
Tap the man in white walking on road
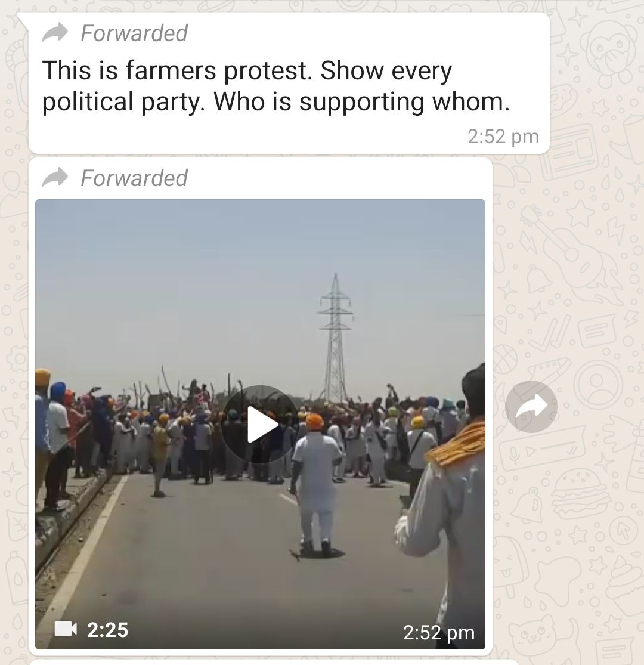tap(317, 484)
